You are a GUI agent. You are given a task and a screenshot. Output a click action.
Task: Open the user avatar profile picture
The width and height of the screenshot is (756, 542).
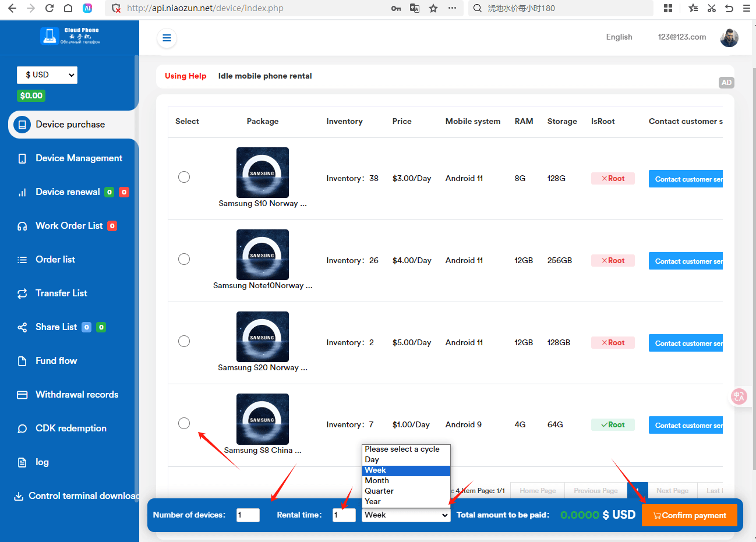tap(729, 37)
